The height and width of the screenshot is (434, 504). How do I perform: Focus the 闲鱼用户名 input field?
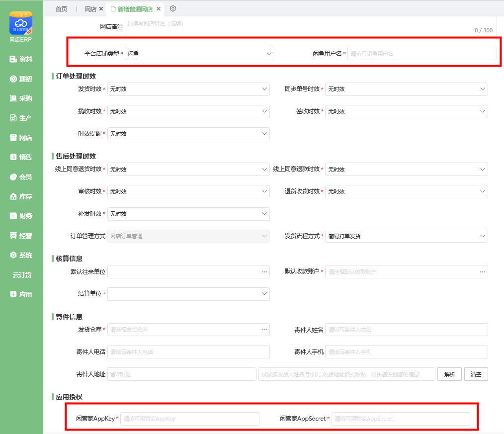[422, 53]
